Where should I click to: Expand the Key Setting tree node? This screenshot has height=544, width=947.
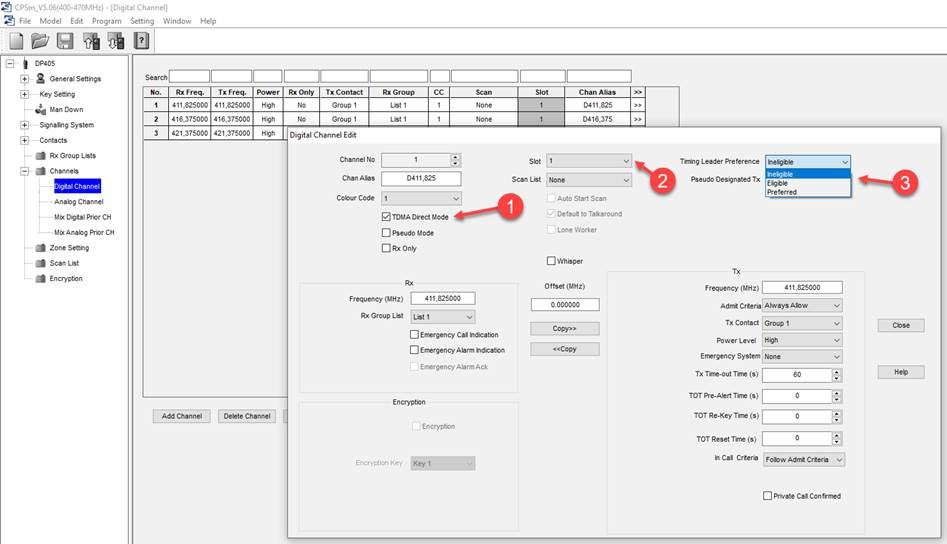[x=24, y=94]
